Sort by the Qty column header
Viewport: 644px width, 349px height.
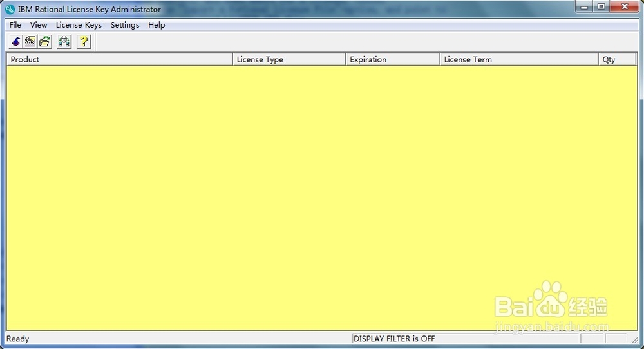[x=618, y=59]
